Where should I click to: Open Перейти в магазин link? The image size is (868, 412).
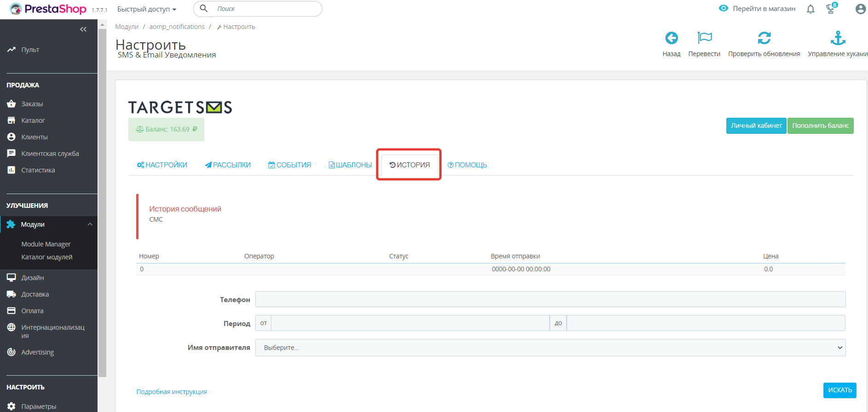click(757, 9)
